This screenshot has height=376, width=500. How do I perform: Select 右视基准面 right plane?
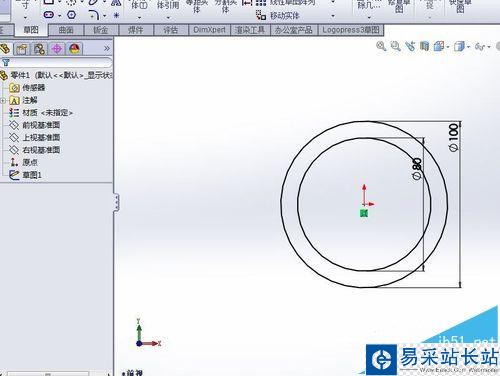35,150
